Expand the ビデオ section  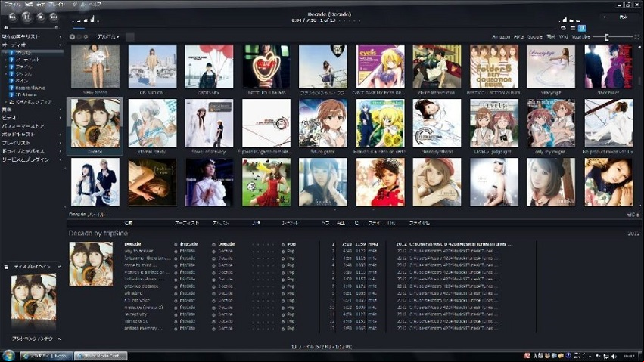click(x=60, y=118)
